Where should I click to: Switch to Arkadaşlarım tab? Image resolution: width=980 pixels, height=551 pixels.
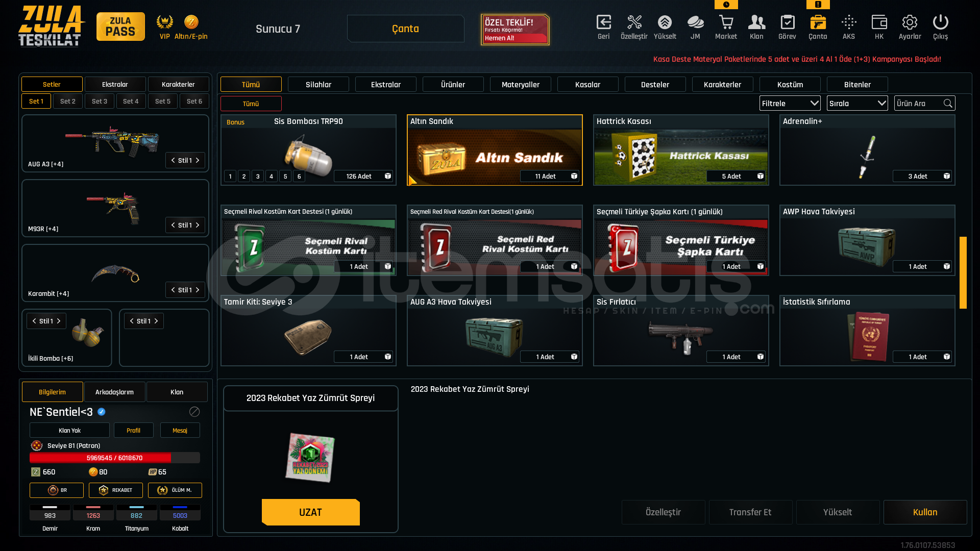point(114,392)
